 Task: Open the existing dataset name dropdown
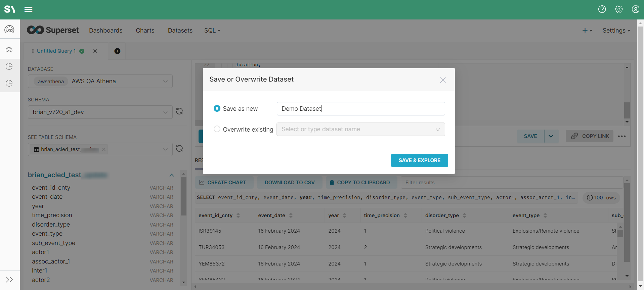(x=360, y=129)
